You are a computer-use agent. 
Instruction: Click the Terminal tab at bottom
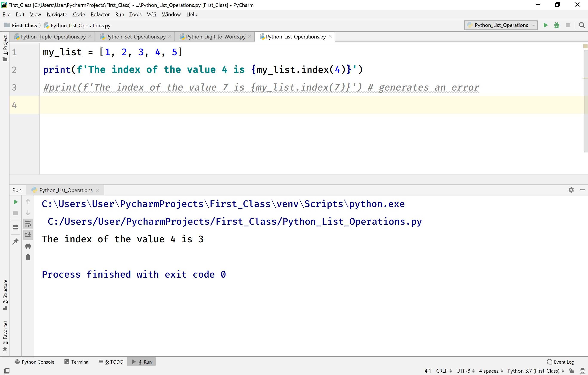[x=80, y=362]
